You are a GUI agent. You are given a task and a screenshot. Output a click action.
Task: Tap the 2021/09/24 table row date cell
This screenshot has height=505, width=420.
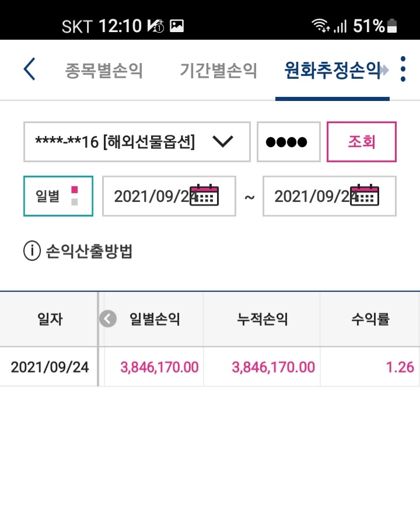pyautogui.click(x=50, y=367)
